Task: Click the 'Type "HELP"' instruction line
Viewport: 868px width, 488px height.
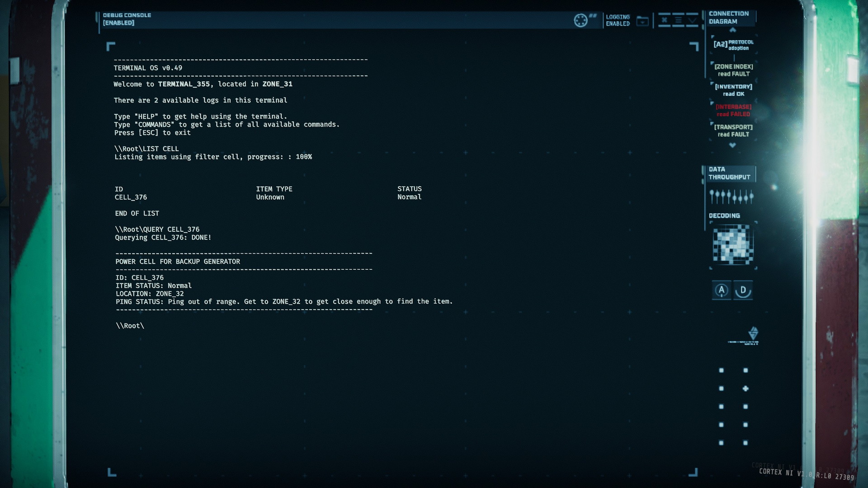Action: 200,117
